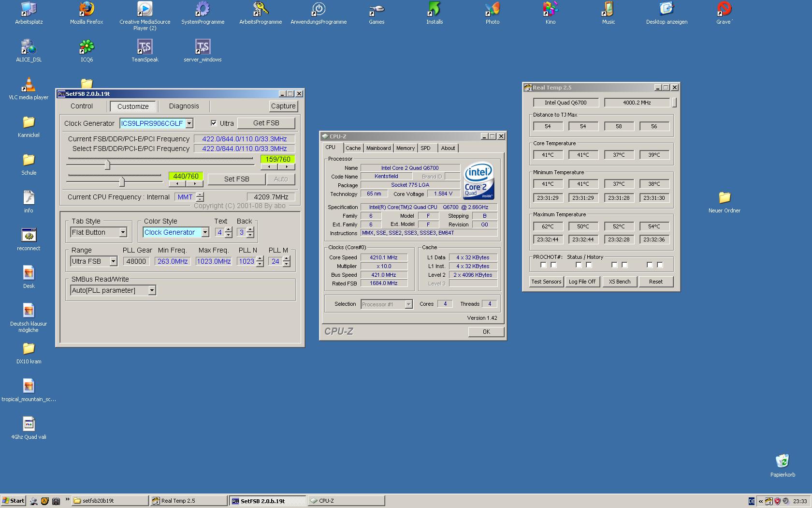Viewport: 812px width, 508px height.
Task: Open the Diagnosis tab in SetFSB
Action: pos(184,106)
